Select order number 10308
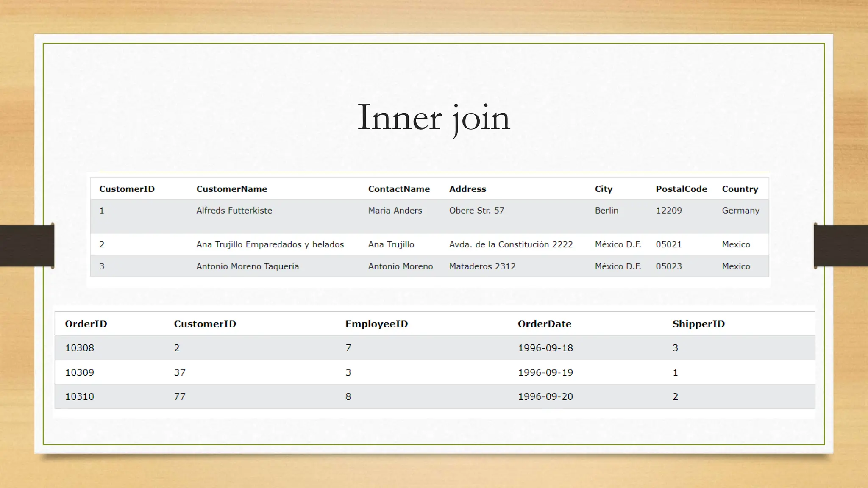The width and height of the screenshot is (868, 488). pos(80,348)
